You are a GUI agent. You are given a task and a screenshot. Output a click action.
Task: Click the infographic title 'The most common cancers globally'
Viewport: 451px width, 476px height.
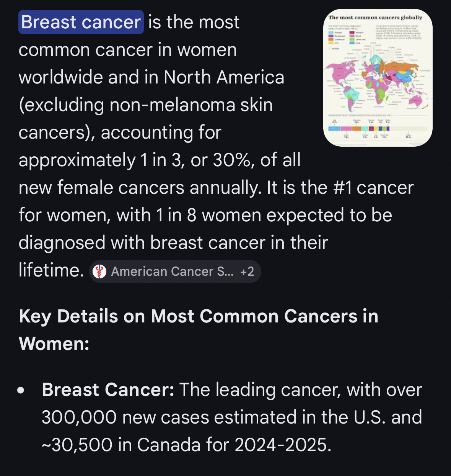coord(375,18)
